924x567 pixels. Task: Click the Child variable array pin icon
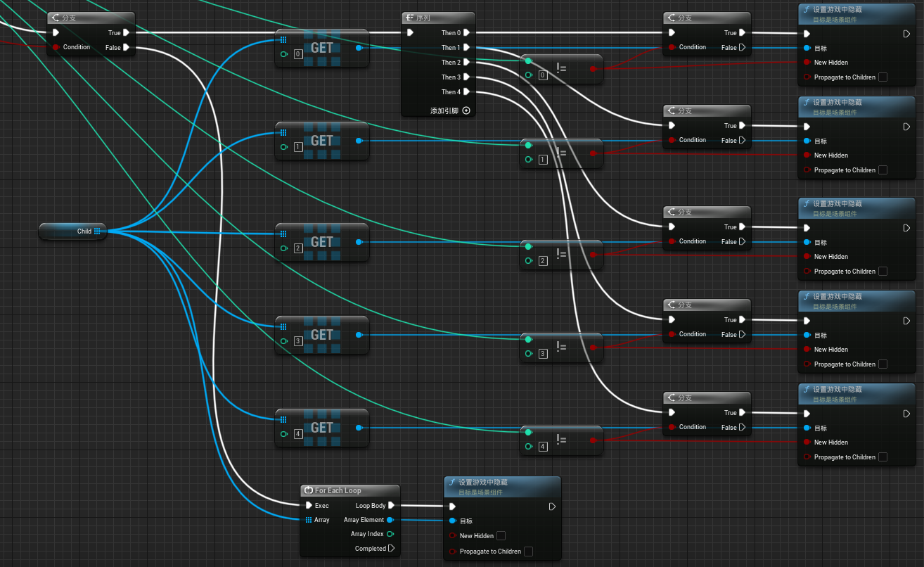[x=97, y=231]
